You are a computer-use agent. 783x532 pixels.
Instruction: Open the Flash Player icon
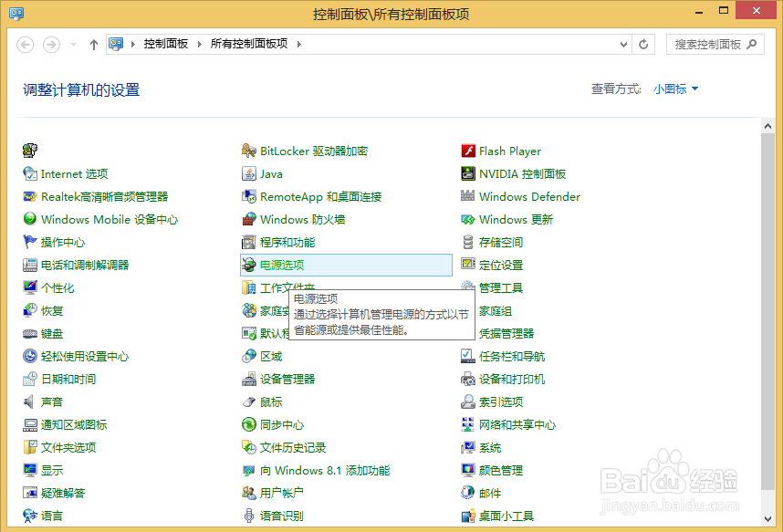point(468,151)
